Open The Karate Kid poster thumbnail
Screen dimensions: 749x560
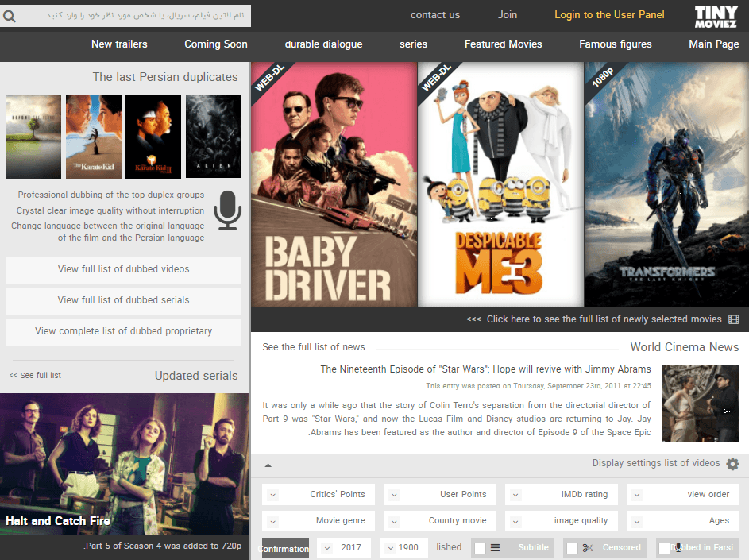tap(94, 137)
